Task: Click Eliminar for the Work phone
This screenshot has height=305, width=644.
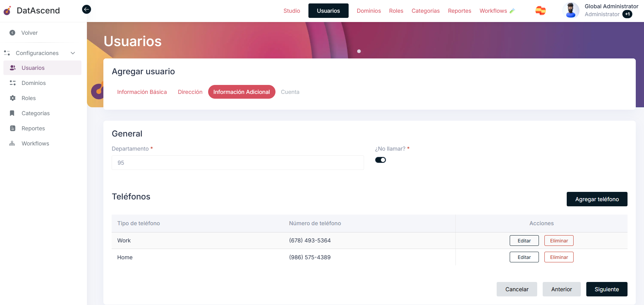Action: pyautogui.click(x=558, y=241)
